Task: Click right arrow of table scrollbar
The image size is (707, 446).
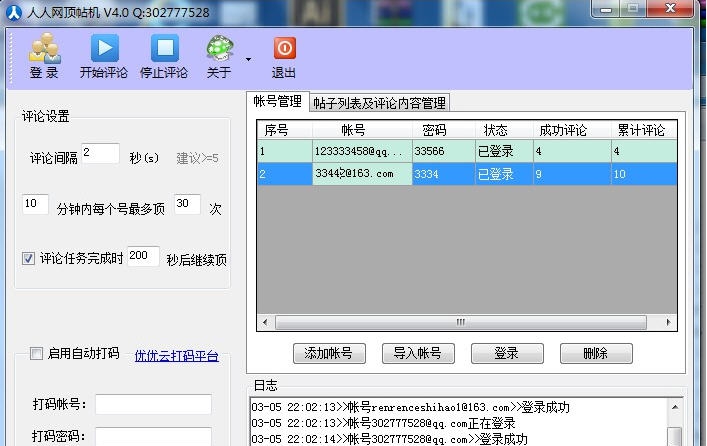Action: 668,322
